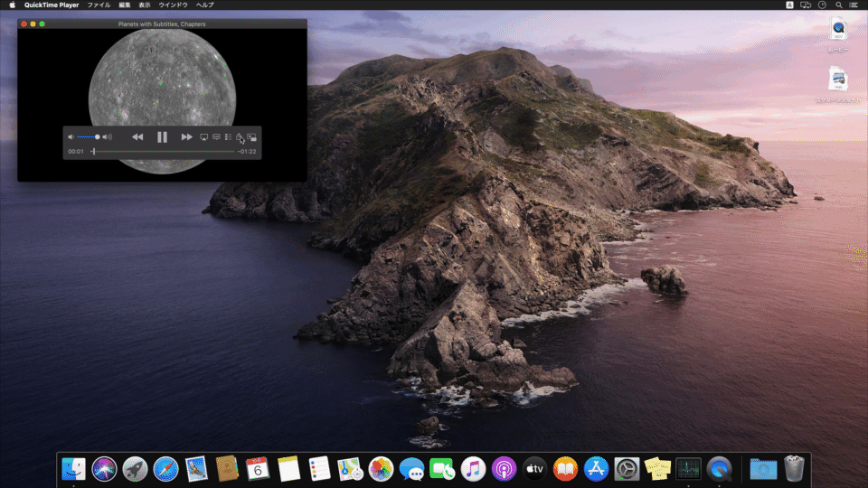Open Contacts from the Dock
This screenshot has height=488, width=868.
tap(227, 469)
